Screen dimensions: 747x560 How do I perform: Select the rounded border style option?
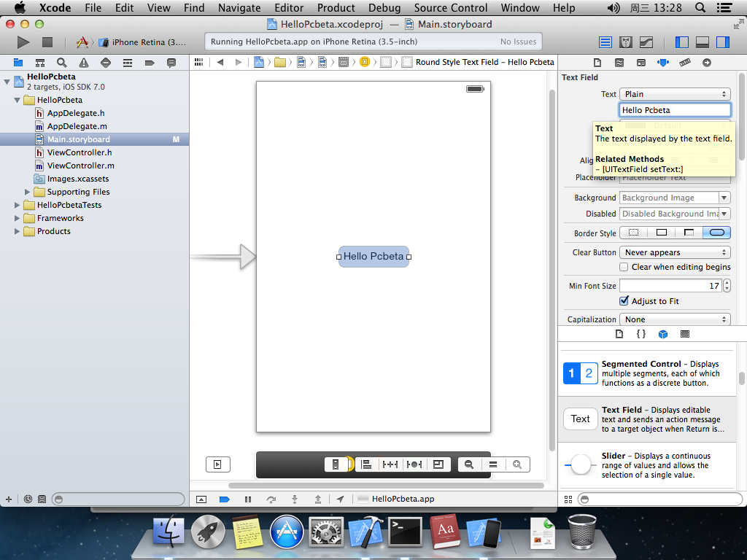(x=716, y=233)
